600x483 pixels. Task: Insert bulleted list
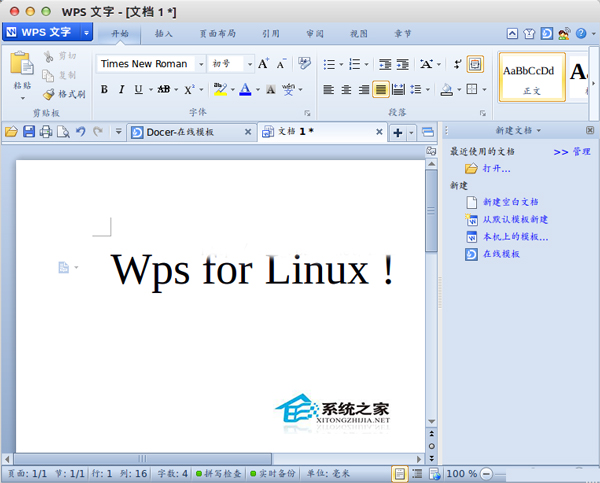coord(329,64)
